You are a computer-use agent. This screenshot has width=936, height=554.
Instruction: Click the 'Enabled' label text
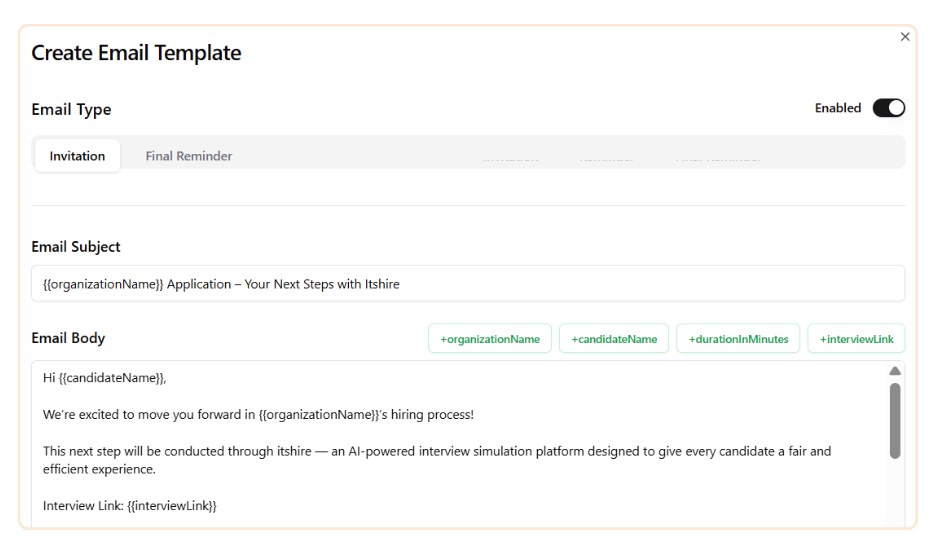[x=837, y=108]
